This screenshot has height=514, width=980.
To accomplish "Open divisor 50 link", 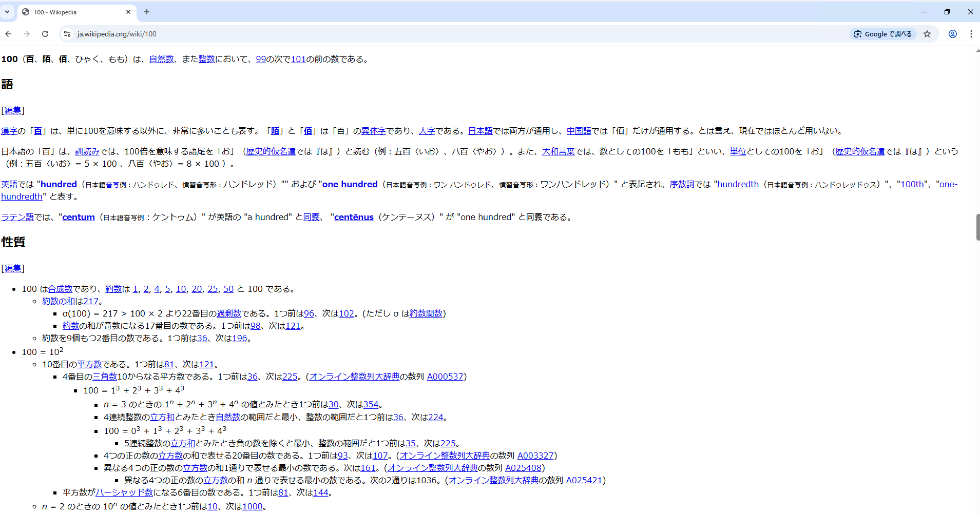I will (x=228, y=289).
